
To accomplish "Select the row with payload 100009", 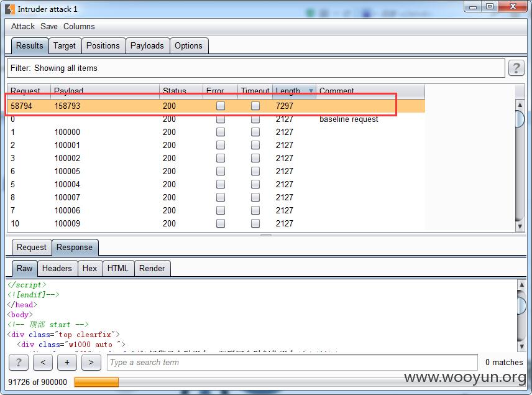I will pos(216,223).
